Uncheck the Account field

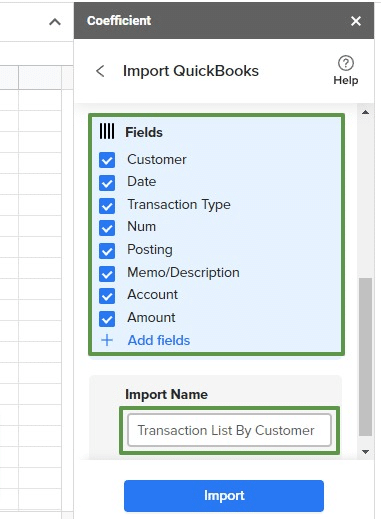[x=107, y=296]
